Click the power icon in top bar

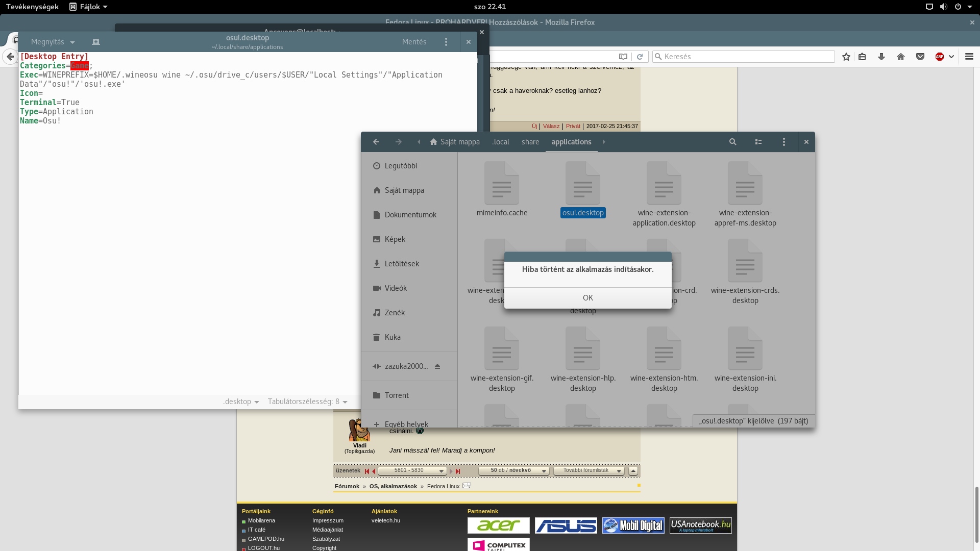[x=958, y=7]
